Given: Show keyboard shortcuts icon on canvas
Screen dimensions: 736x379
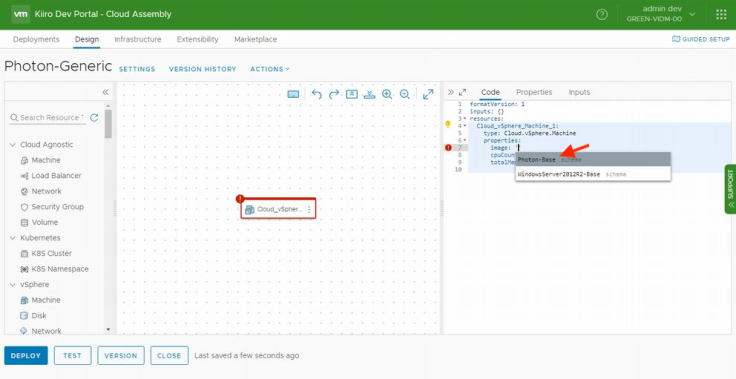Looking at the screenshot, I should click(293, 94).
